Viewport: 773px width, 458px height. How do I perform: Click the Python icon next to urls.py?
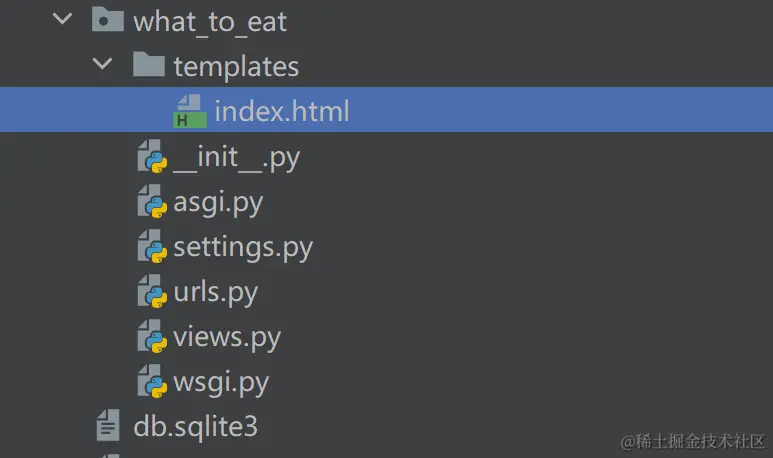tap(152, 291)
